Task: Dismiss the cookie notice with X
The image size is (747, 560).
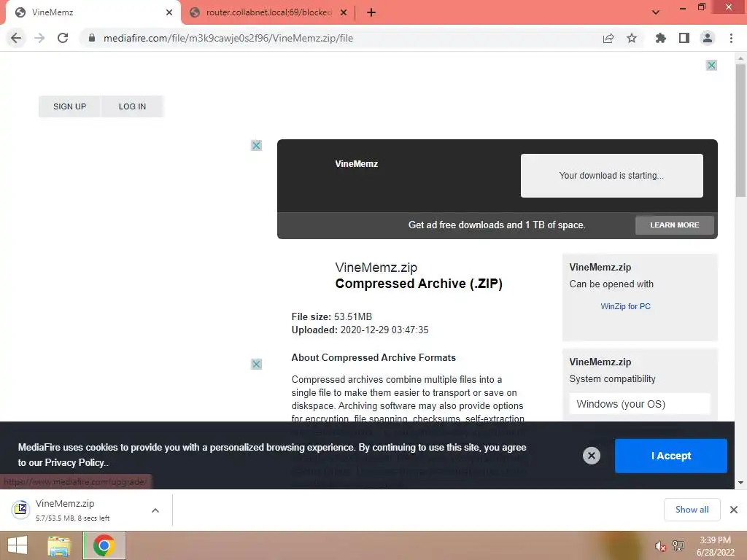Action: (591, 456)
